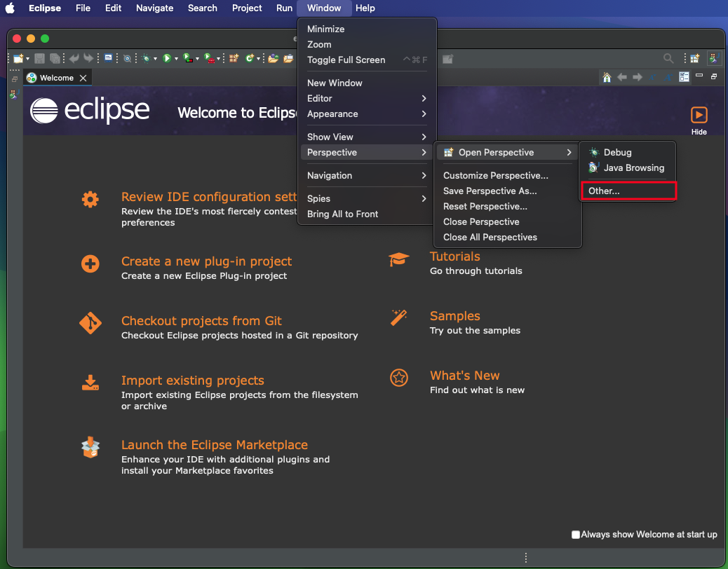728x569 pixels.
Task: Click the gear icon beside Review IDE configuration
Action: click(90, 200)
